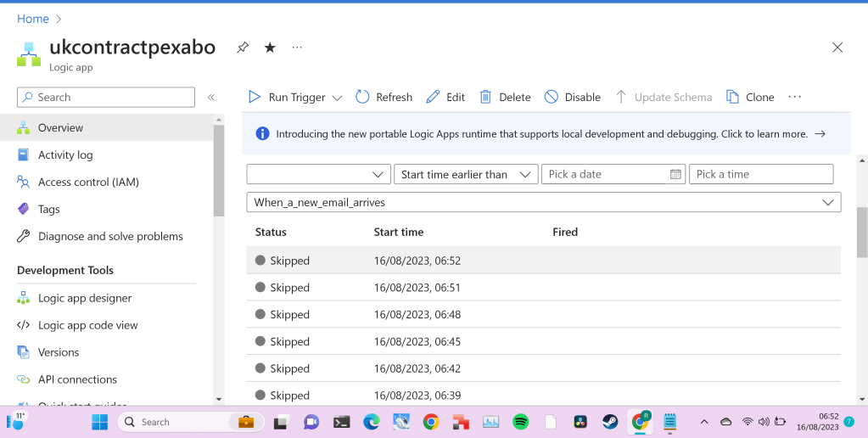Select the Skipped row at 06:39
868x438 pixels.
[x=544, y=394]
